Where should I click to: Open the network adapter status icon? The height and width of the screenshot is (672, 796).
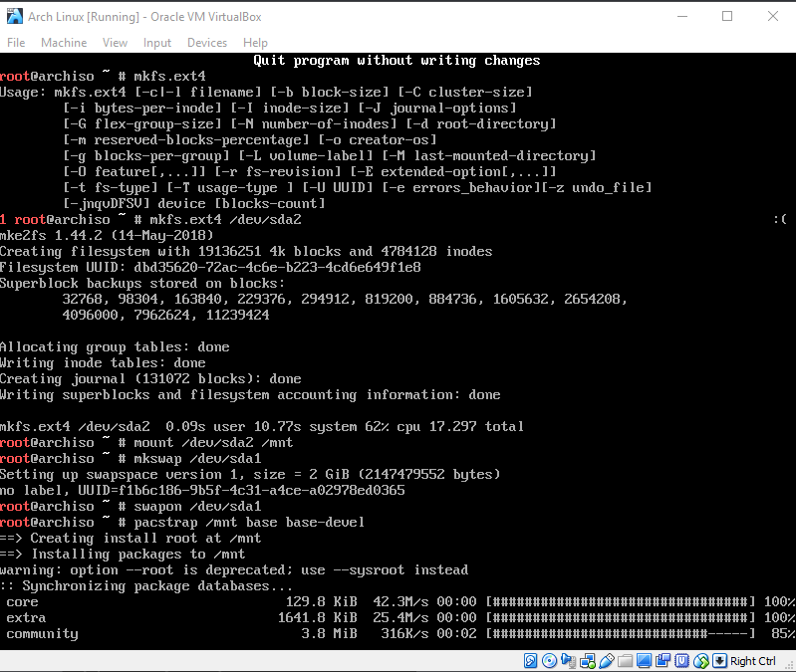pos(588,661)
